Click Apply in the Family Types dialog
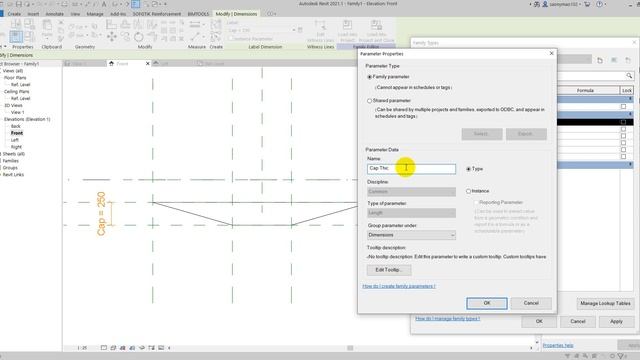This screenshot has height=360, width=640. (616, 322)
